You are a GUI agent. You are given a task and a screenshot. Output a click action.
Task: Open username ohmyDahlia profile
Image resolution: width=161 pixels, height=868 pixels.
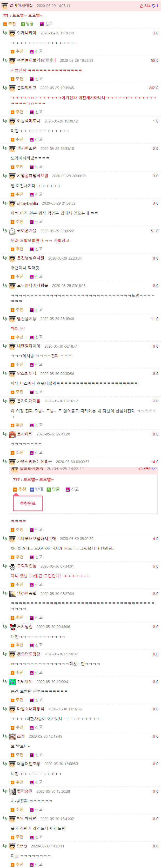click(x=28, y=204)
